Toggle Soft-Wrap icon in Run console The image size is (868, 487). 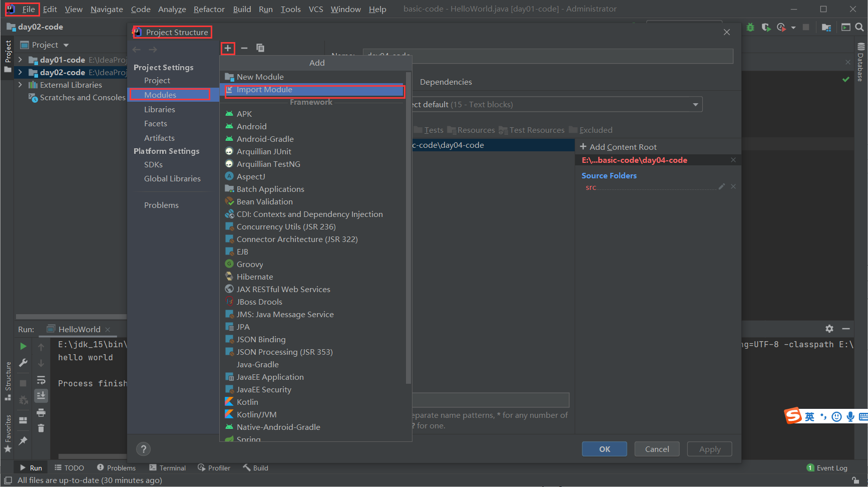(x=41, y=380)
